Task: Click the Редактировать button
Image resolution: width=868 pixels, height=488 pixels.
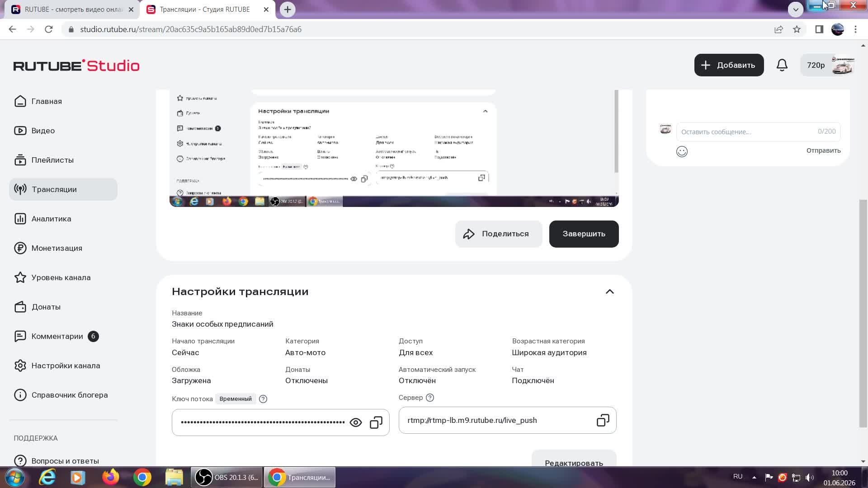Action: tap(574, 458)
